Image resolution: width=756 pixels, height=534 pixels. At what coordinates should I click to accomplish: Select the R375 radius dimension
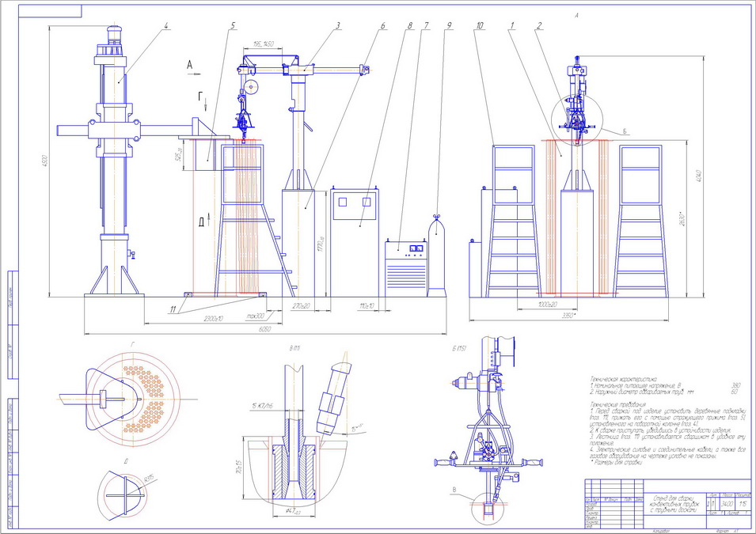pos(149,479)
